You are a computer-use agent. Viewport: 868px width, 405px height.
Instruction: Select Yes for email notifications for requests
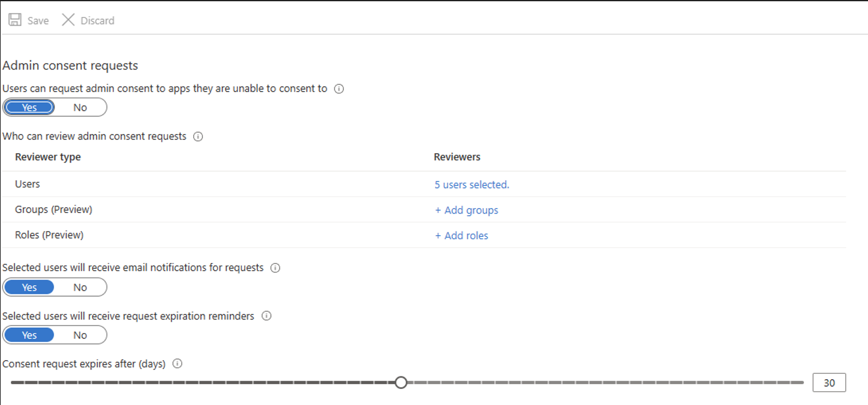(29, 287)
